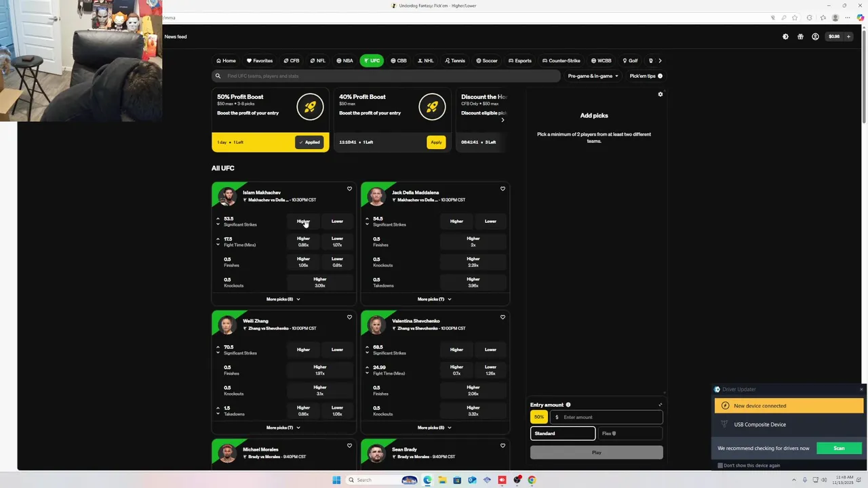Close the Driver Updater popup
The height and width of the screenshot is (488, 868).
(861, 389)
